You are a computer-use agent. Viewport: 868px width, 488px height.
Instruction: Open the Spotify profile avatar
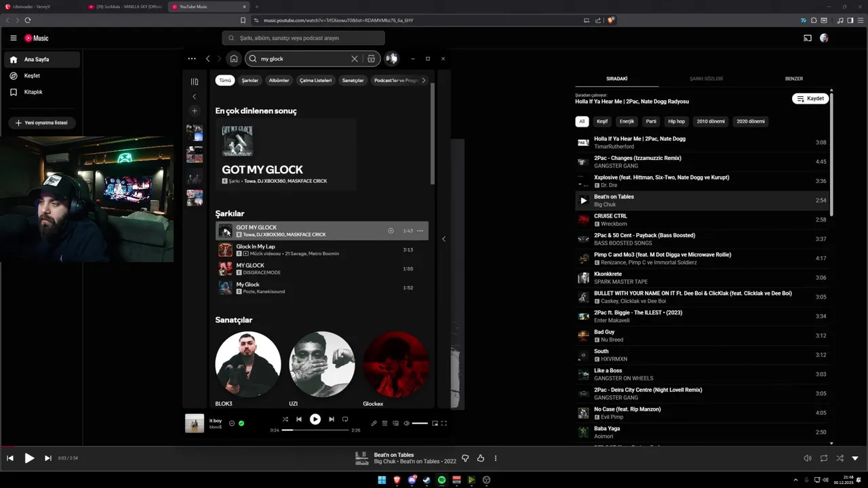(x=391, y=59)
